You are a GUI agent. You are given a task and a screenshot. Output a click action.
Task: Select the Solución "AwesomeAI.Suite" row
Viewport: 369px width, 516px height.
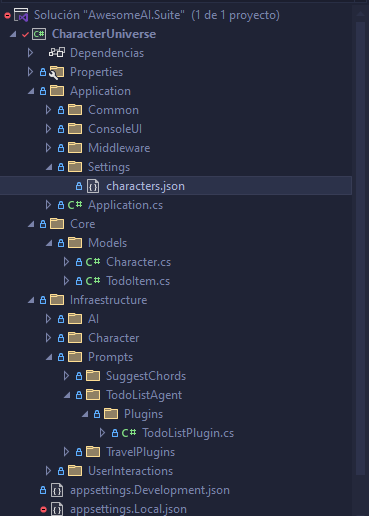[176, 15]
